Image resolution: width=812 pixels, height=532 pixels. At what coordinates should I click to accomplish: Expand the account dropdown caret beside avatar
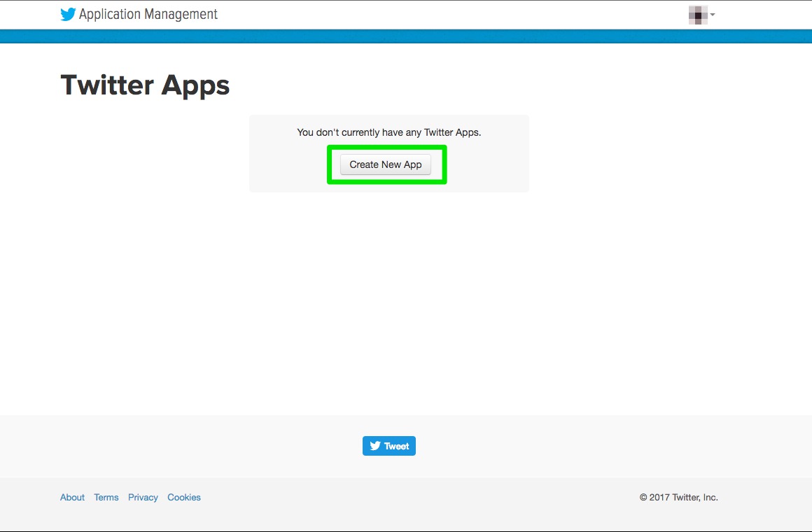click(x=713, y=15)
